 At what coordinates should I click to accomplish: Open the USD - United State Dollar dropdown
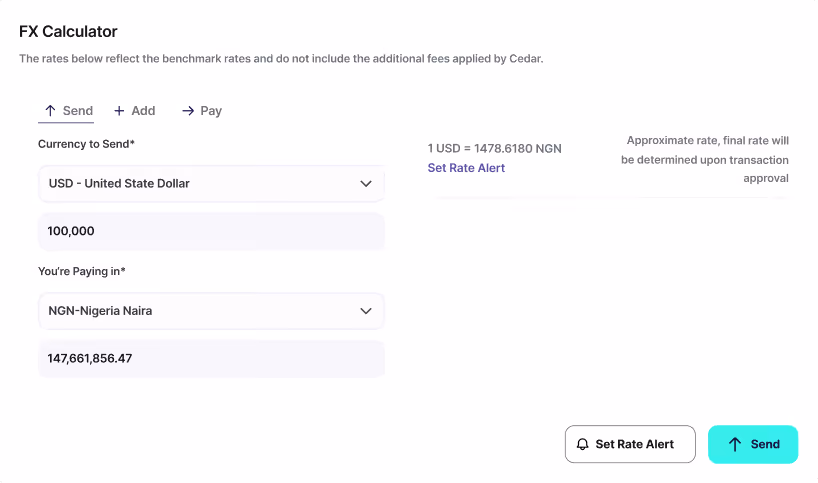click(x=211, y=184)
